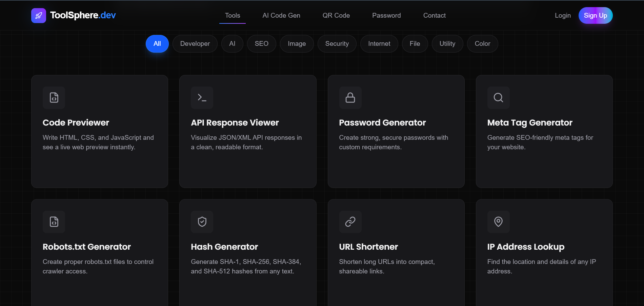Switch to the AI Code Gen tab

pos(281,15)
